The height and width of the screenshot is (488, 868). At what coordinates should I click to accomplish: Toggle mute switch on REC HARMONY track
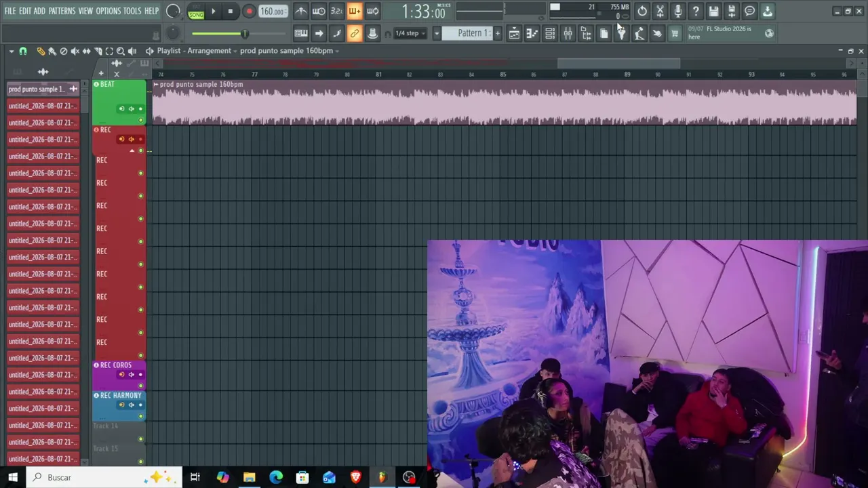pos(140,416)
